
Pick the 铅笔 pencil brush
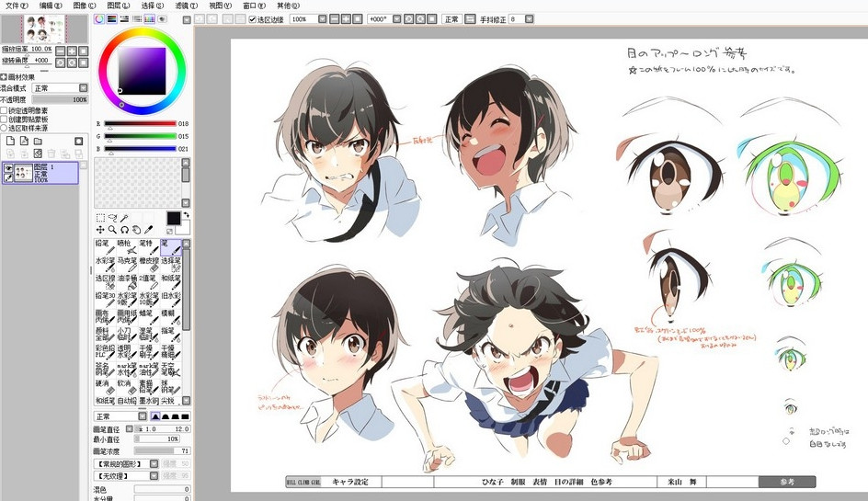point(105,247)
